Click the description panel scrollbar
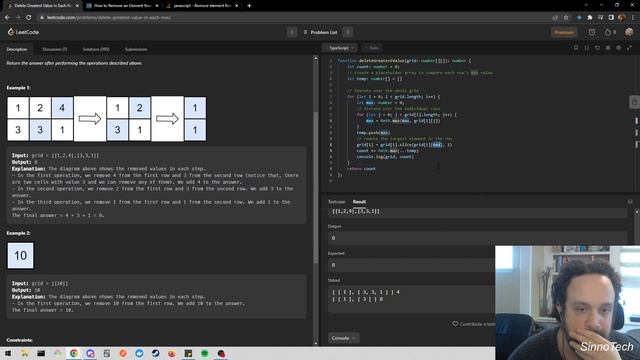The image size is (640, 360). (316, 188)
